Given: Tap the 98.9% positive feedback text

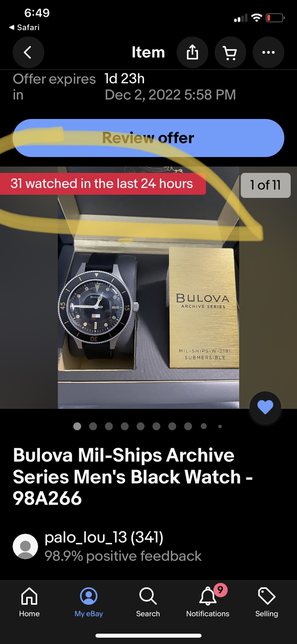Looking at the screenshot, I should (x=123, y=556).
